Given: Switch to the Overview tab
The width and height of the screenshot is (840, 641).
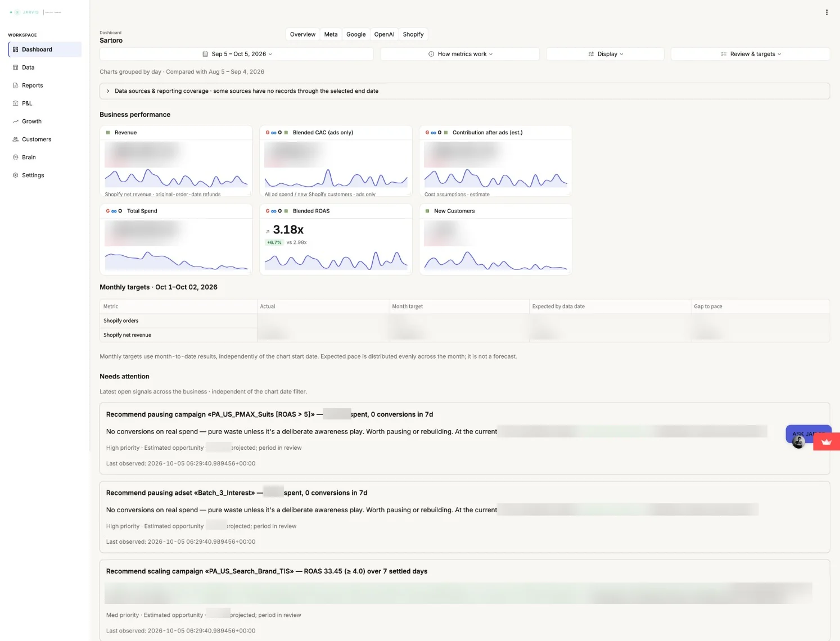Looking at the screenshot, I should tap(302, 34).
